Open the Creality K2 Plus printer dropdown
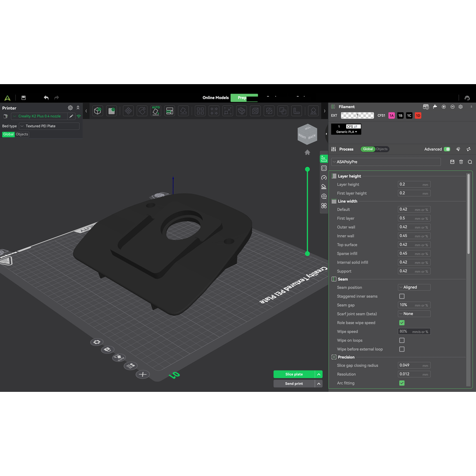 tap(39, 116)
